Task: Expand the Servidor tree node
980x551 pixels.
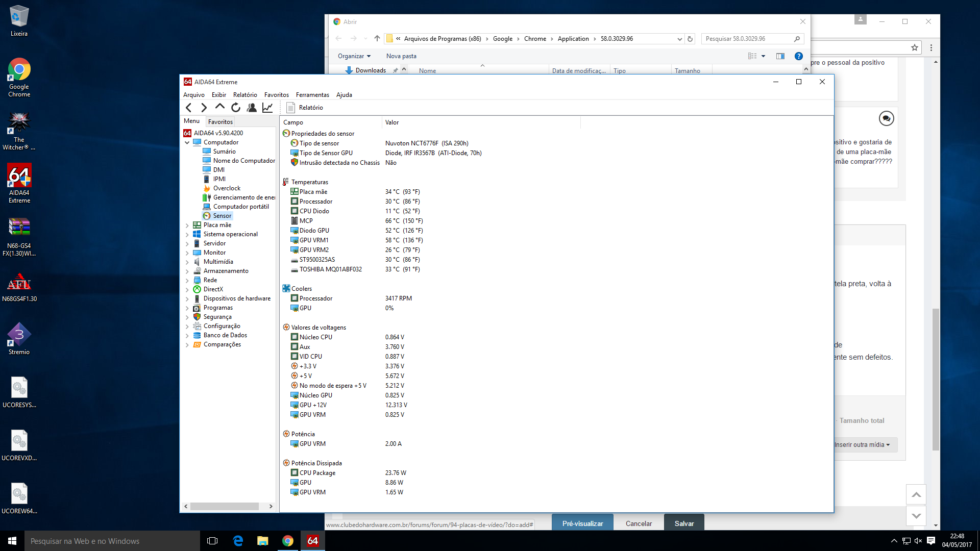Action: (187, 243)
